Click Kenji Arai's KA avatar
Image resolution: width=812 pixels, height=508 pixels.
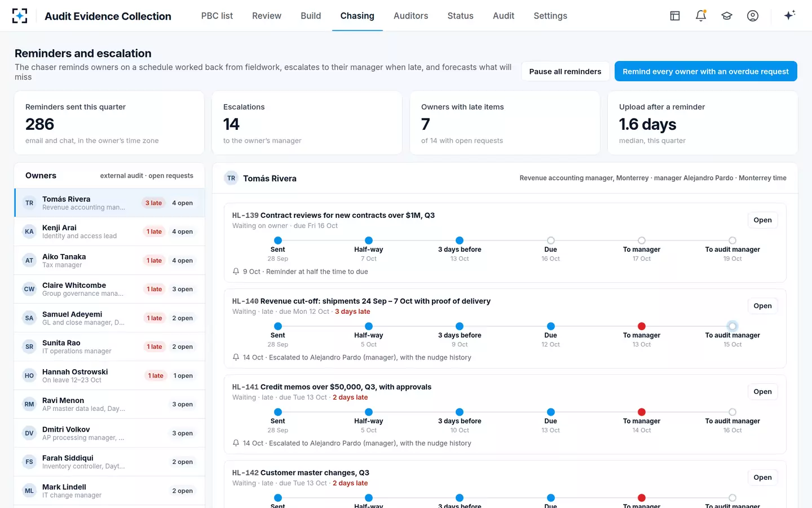click(29, 231)
